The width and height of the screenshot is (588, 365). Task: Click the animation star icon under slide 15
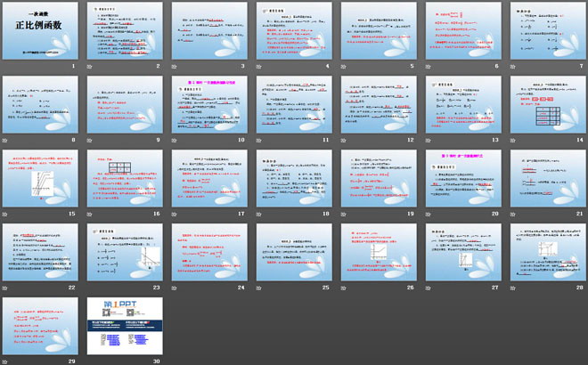[x=4, y=215]
